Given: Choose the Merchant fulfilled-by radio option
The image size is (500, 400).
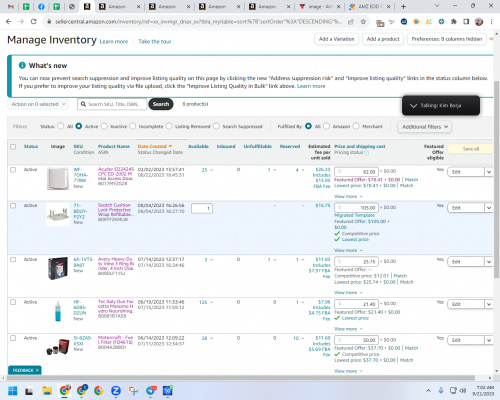Looking at the screenshot, I should coord(356,126).
